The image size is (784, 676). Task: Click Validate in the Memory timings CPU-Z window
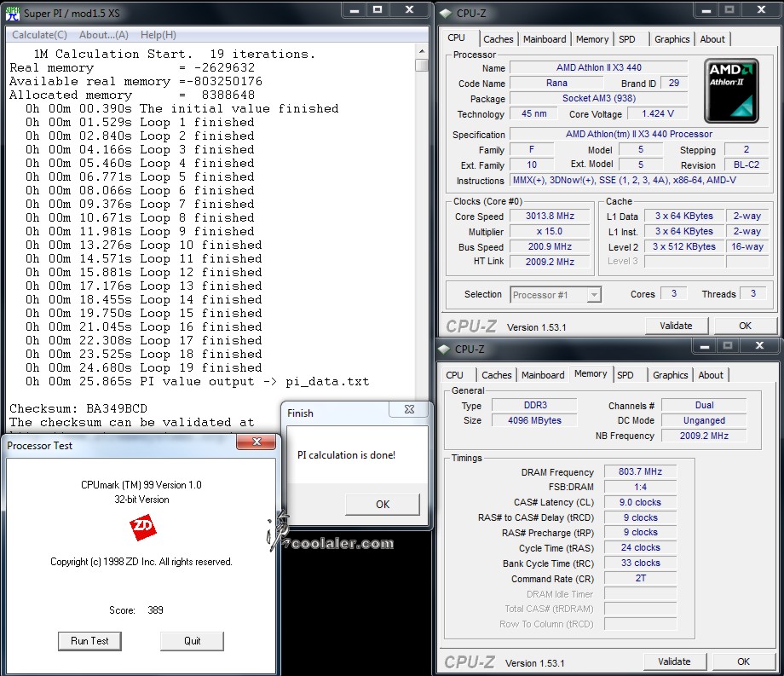pyautogui.click(x=674, y=662)
